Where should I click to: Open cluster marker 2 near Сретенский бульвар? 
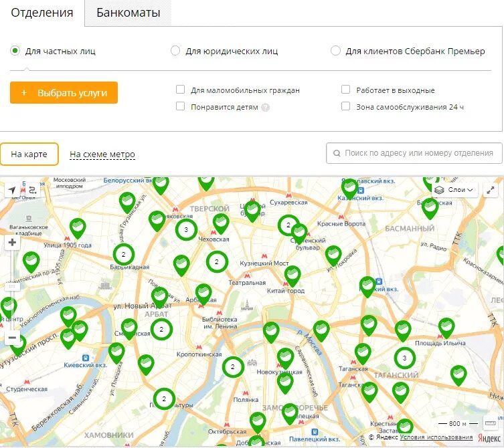click(287, 225)
